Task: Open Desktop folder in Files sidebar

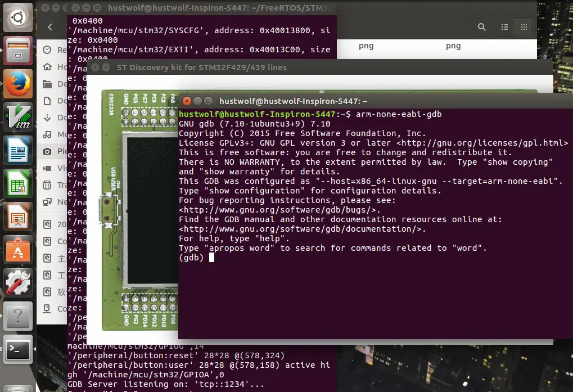Action: click(53, 84)
